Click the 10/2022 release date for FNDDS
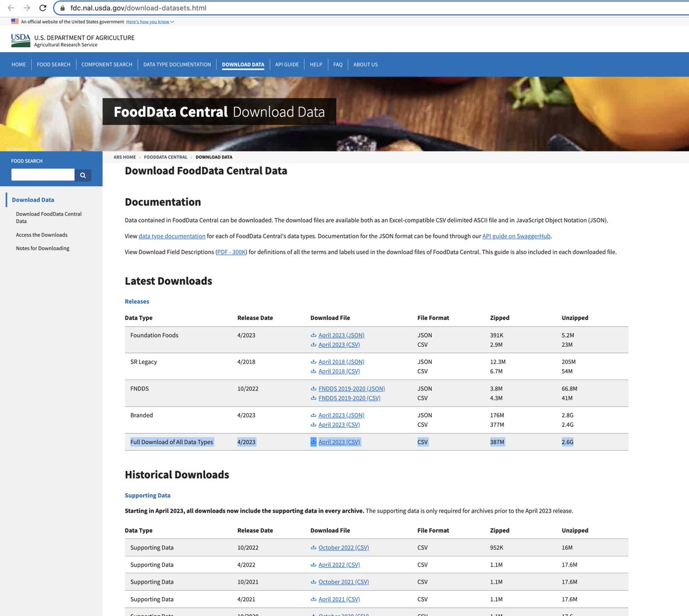Screen dimensions: 689x616 pyautogui.click(x=248, y=389)
